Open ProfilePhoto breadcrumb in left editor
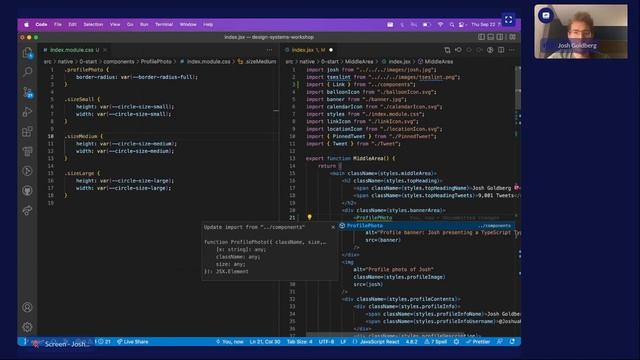This screenshot has width=640, height=360. 156,62
